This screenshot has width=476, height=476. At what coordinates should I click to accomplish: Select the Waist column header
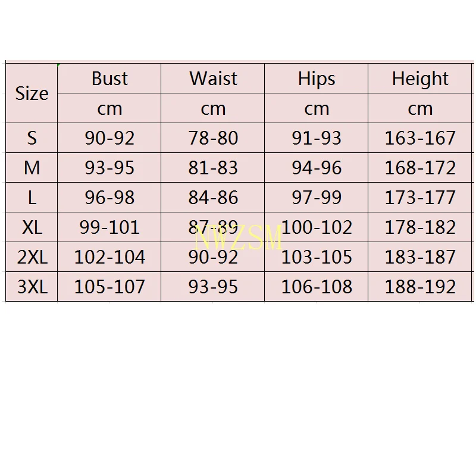[x=213, y=79]
